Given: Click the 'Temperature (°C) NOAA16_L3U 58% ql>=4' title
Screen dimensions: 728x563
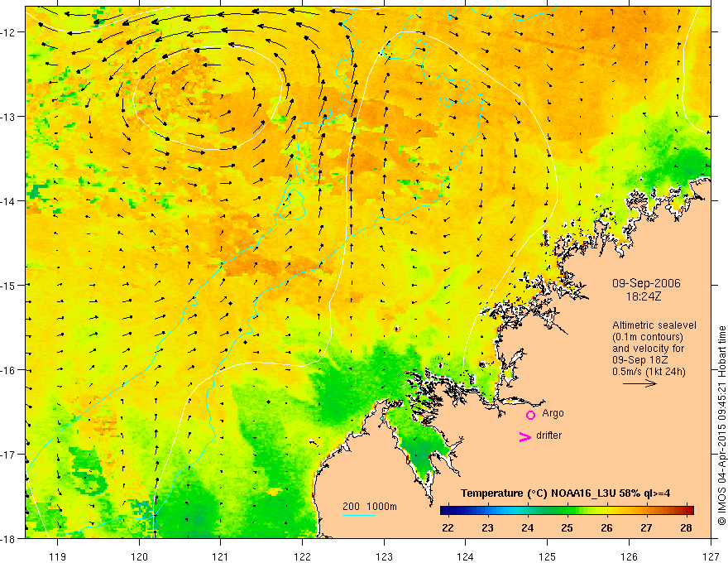Looking at the screenshot, I should pos(565,493).
